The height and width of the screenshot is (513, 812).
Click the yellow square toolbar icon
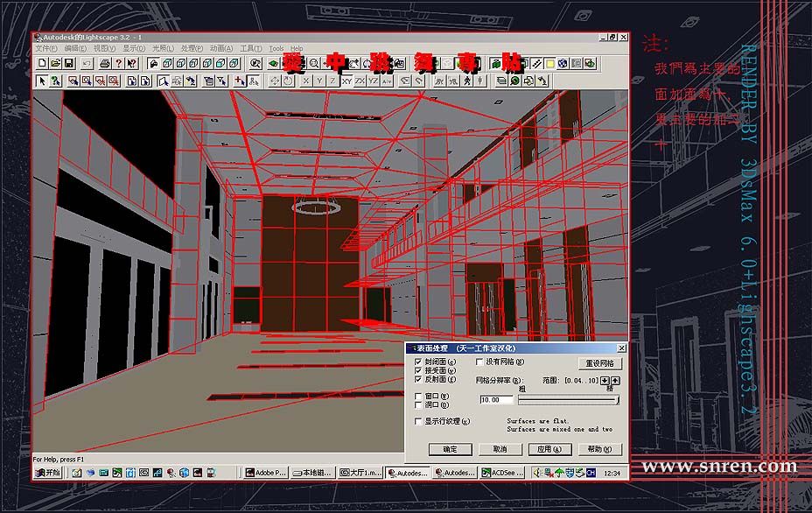tap(550, 64)
